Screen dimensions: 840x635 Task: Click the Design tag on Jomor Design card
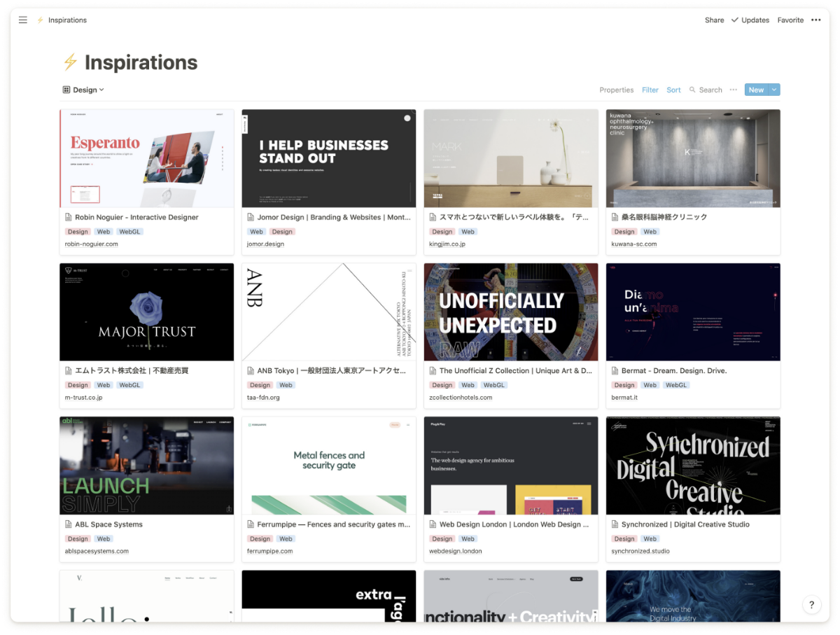click(x=282, y=232)
